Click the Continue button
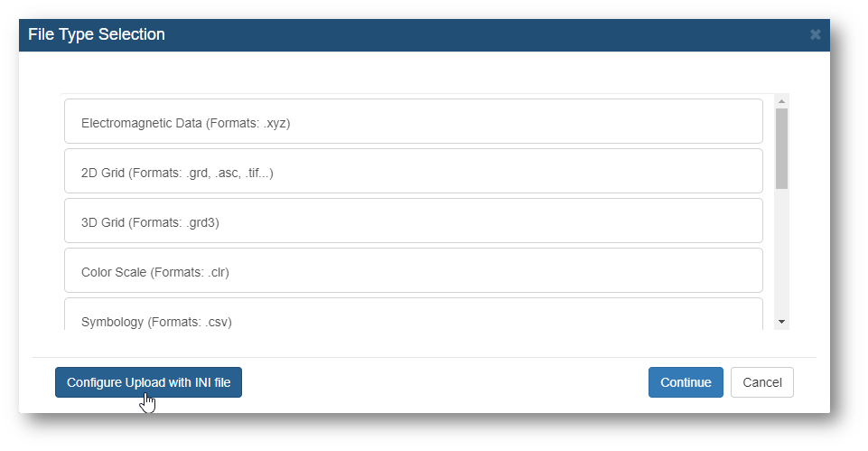868x451 pixels. pos(686,382)
